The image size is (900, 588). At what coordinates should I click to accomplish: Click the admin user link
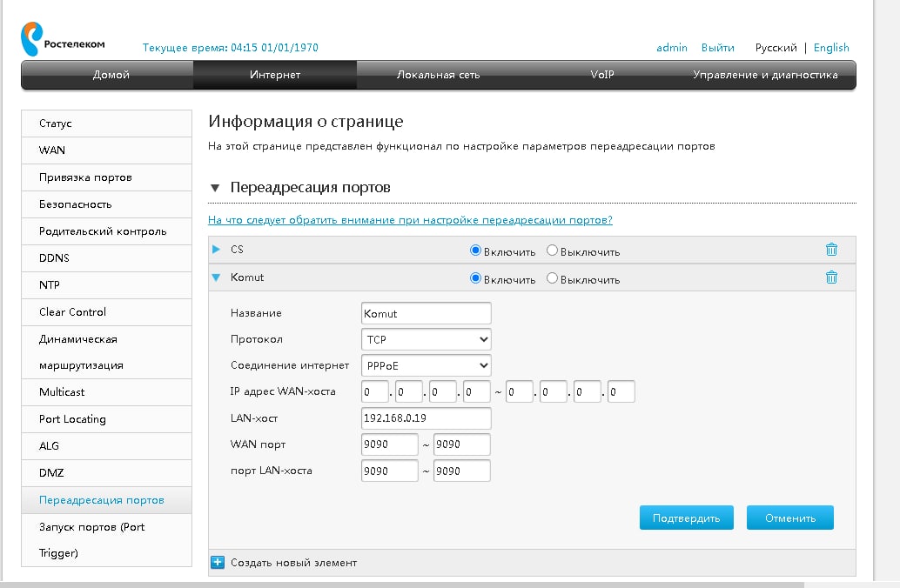[x=672, y=48]
